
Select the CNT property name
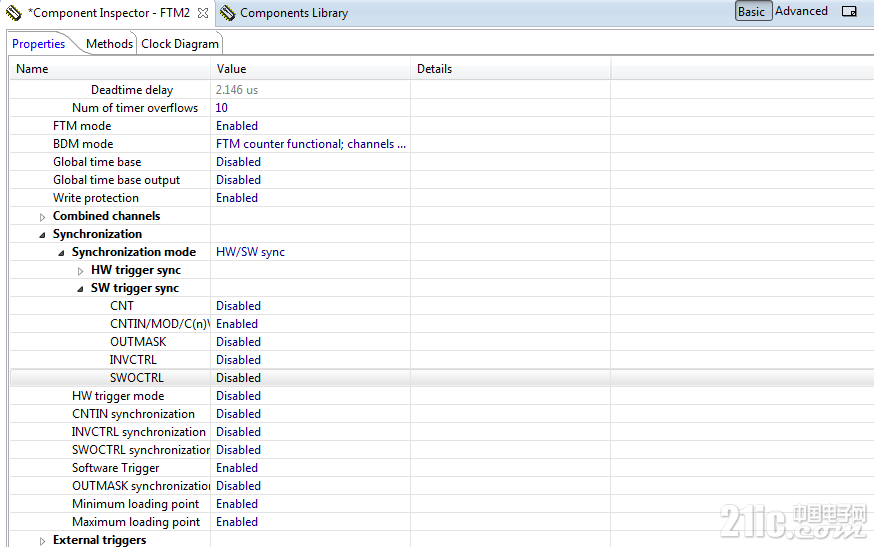(122, 306)
